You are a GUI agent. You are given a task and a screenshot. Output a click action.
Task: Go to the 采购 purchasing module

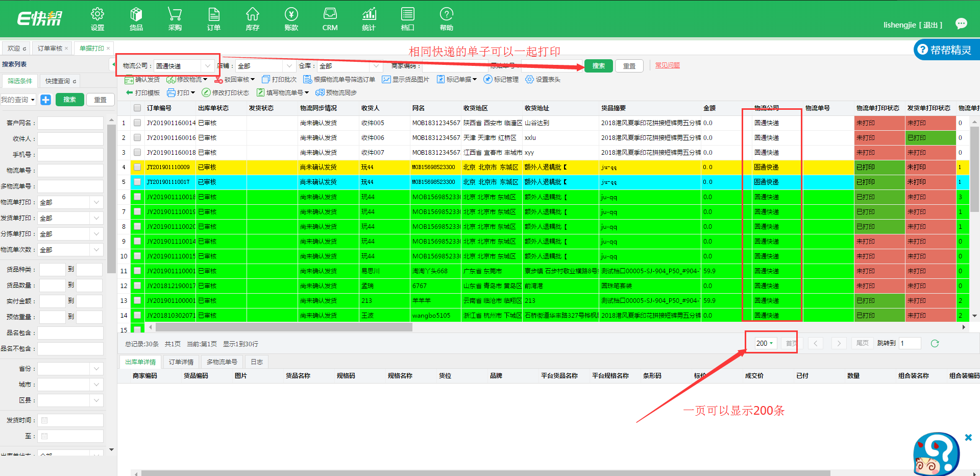click(175, 19)
